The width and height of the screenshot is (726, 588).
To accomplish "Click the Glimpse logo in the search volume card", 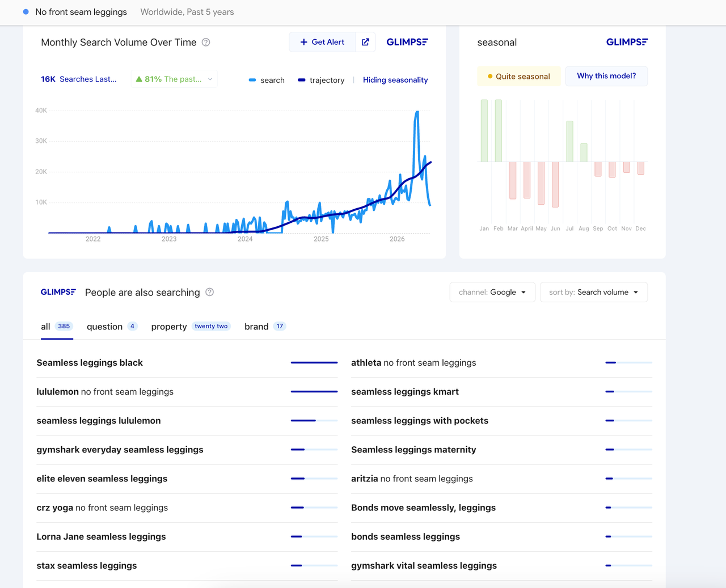I will (x=407, y=42).
